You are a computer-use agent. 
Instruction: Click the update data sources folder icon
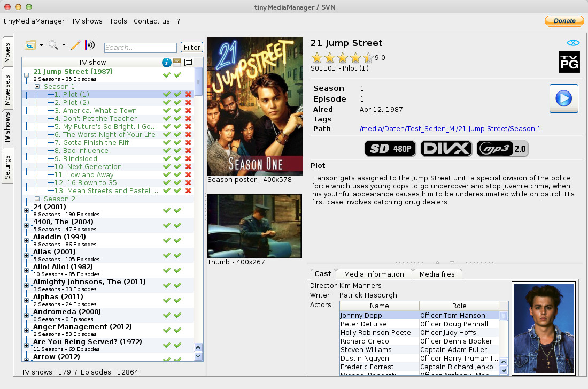tap(30, 45)
